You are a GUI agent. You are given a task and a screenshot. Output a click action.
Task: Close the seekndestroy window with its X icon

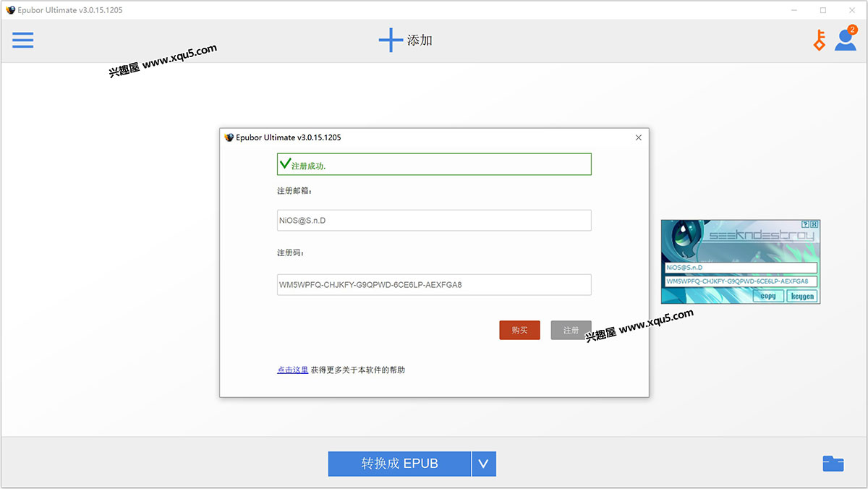tap(814, 225)
